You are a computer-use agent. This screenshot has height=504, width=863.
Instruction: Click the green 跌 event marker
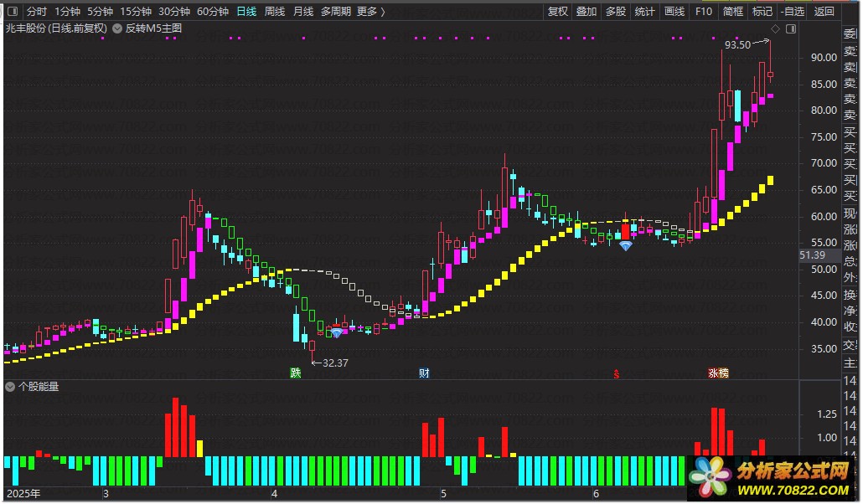click(x=296, y=373)
